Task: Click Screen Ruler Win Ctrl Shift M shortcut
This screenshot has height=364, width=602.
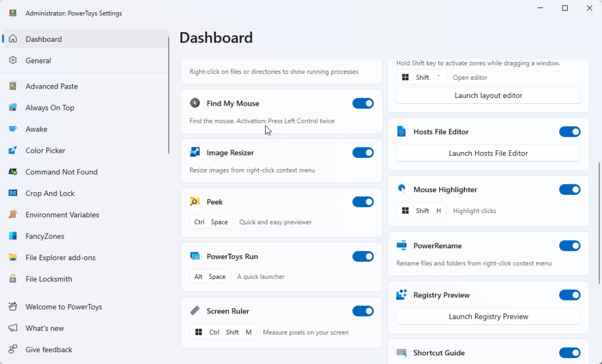Action: pyautogui.click(x=223, y=332)
